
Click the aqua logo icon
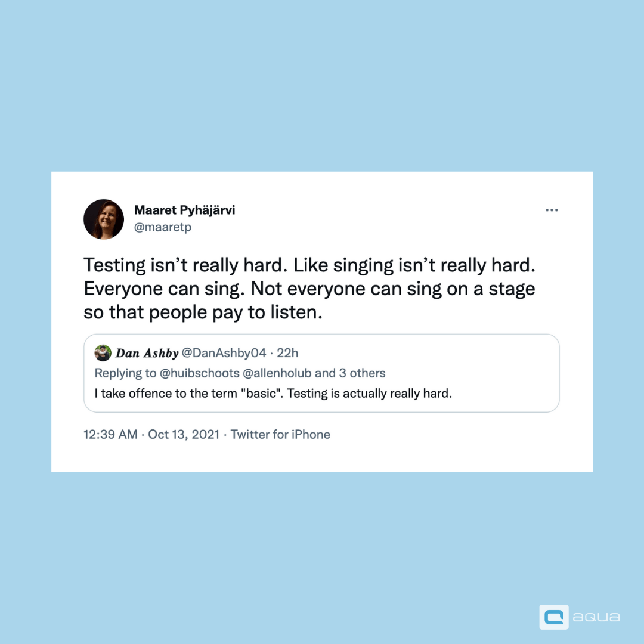tap(553, 617)
